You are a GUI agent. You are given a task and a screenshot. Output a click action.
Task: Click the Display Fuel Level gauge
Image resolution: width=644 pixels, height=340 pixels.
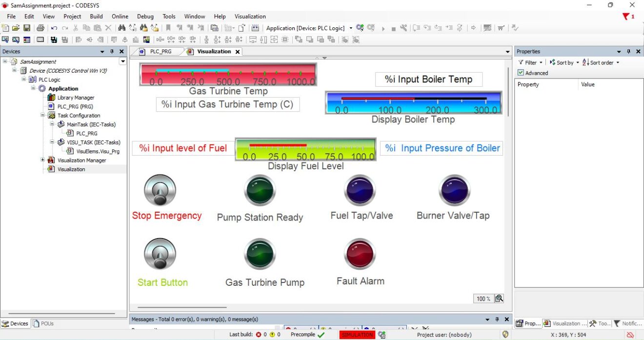click(306, 149)
